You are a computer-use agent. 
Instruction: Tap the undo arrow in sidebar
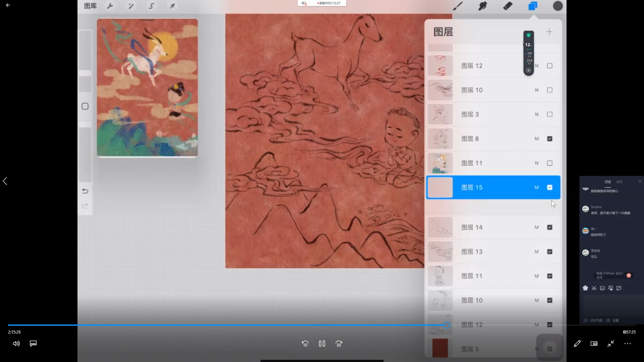coord(85,191)
